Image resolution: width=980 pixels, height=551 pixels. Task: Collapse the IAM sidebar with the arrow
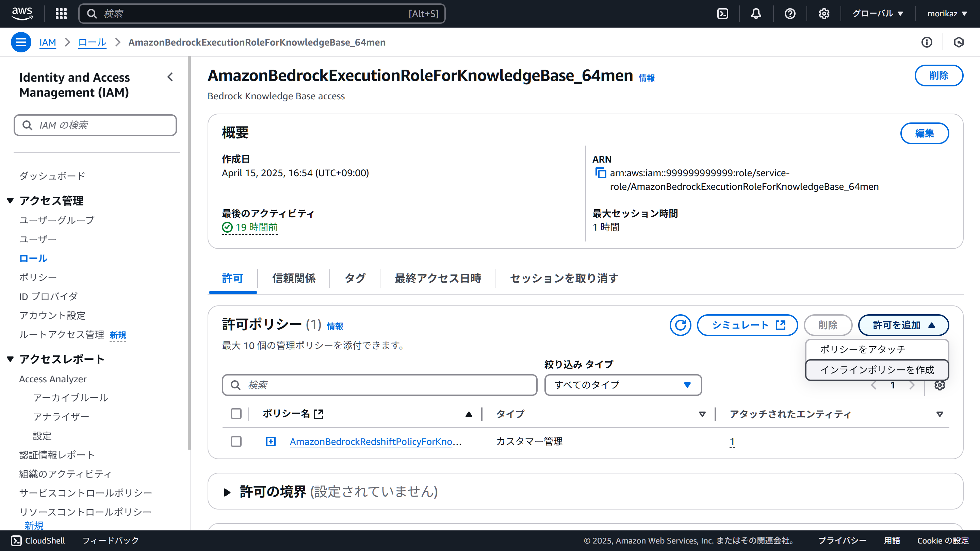[x=170, y=77]
